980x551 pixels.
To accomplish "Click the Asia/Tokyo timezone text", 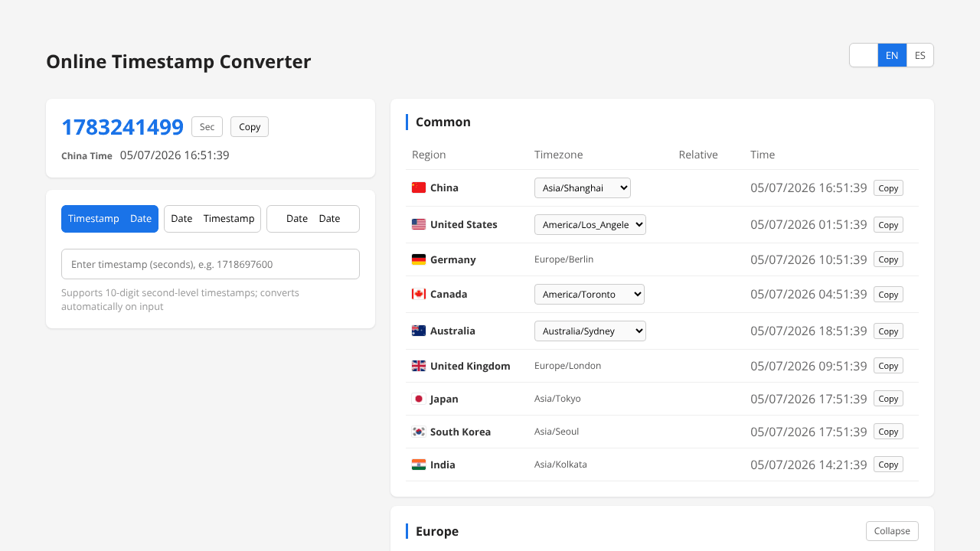I will point(557,399).
